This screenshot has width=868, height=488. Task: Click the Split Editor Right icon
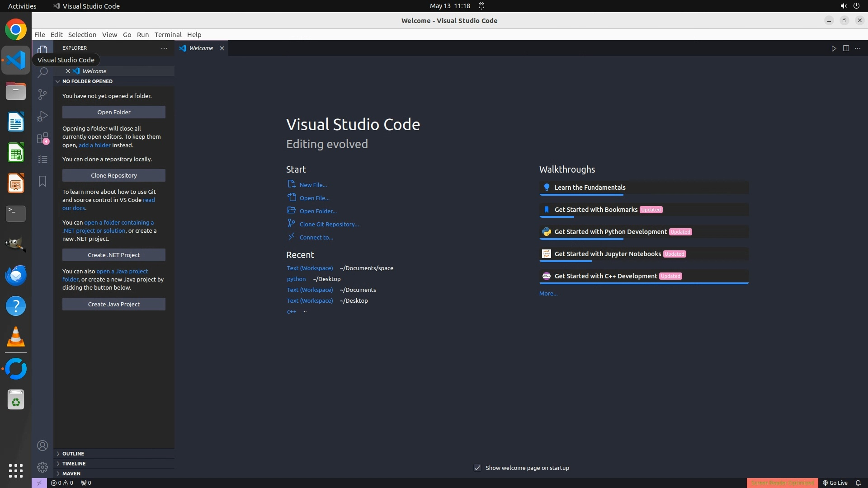845,48
